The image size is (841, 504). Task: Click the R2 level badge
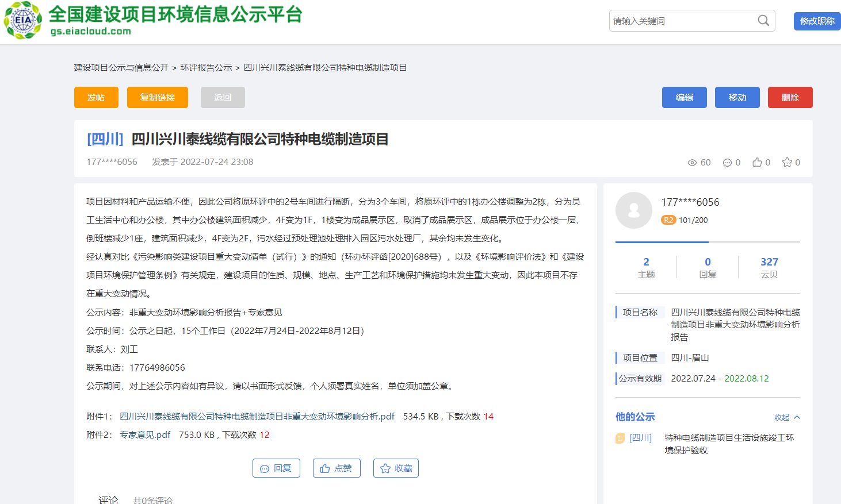tap(668, 220)
